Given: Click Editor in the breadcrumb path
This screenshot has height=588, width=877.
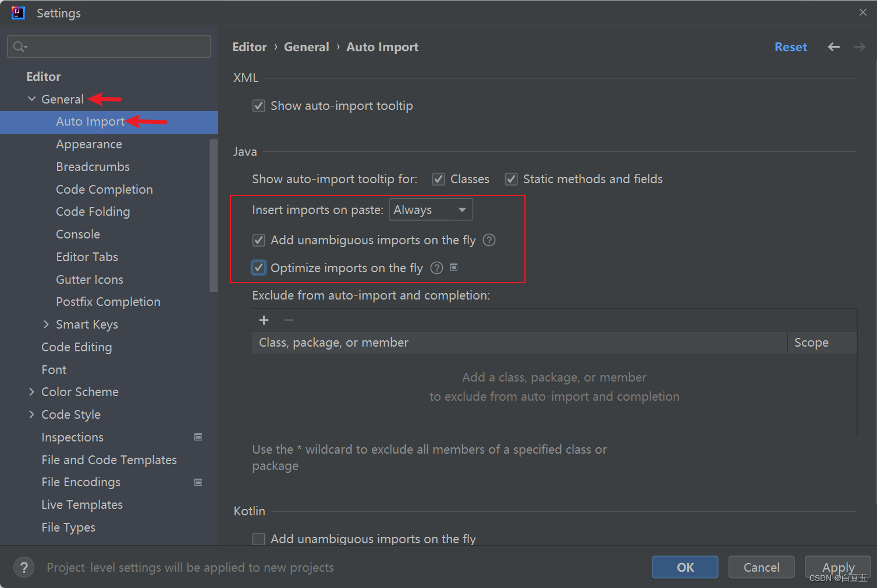Looking at the screenshot, I should click(249, 47).
